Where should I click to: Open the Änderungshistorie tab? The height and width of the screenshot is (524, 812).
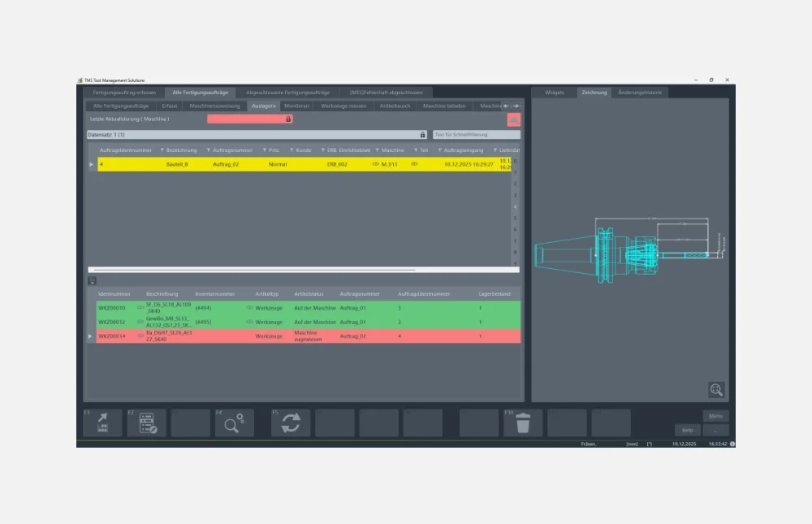pyautogui.click(x=640, y=93)
